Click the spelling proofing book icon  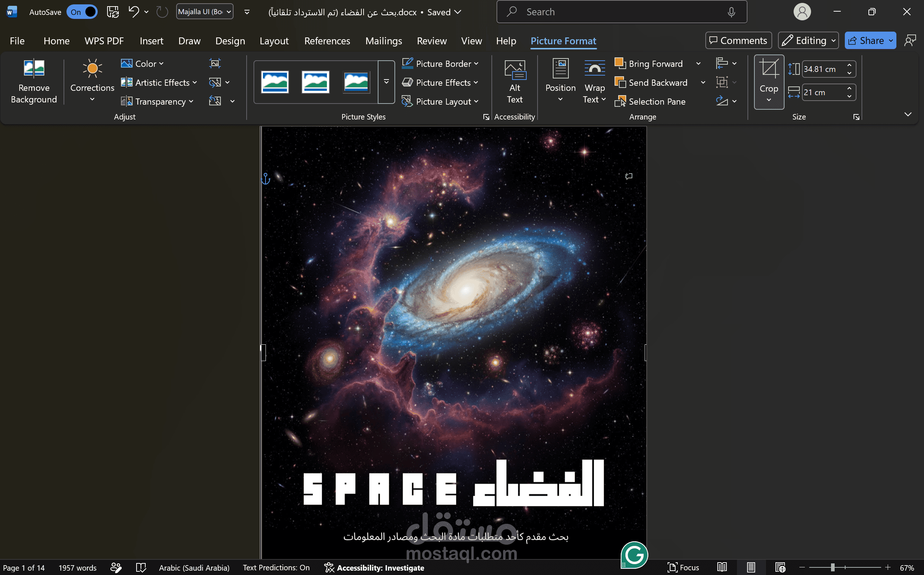coord(141,568)
